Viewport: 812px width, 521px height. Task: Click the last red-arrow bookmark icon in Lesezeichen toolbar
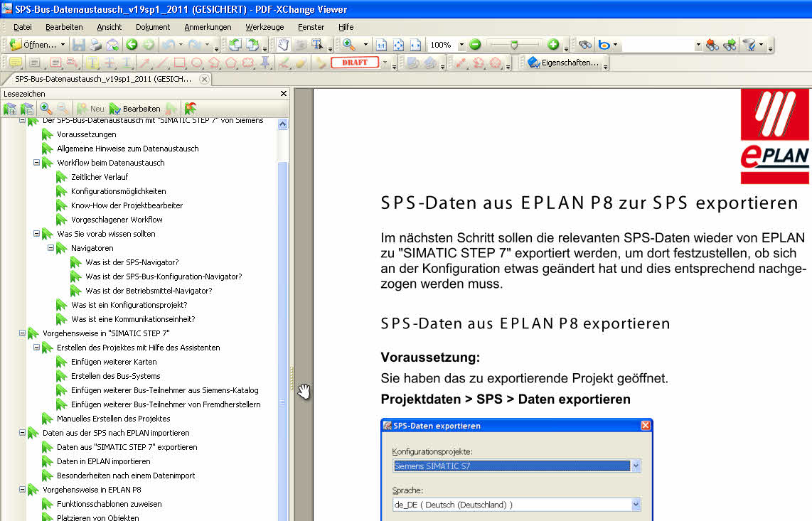tap(191, 109)
